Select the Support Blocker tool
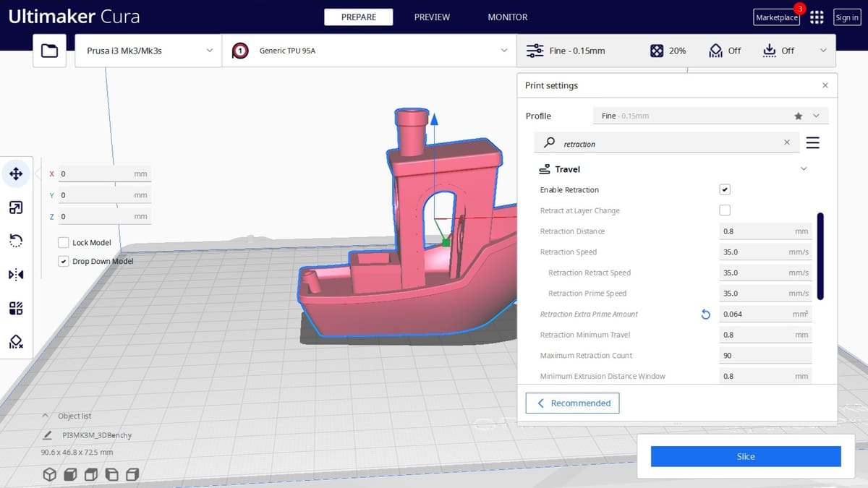Screen dimensions: 868x488 click(16, 342)
